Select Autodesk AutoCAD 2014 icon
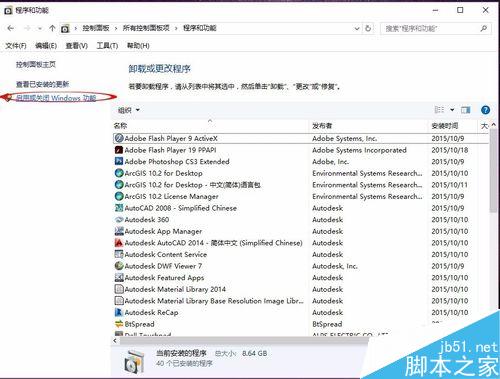The width and height of the screenshot is (500, 379). [x=119, y=243]
